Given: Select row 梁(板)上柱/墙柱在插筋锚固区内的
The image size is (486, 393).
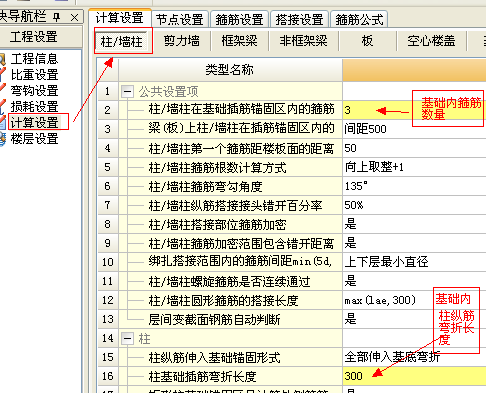Looking at the screenshot, I should coord(241,128).
